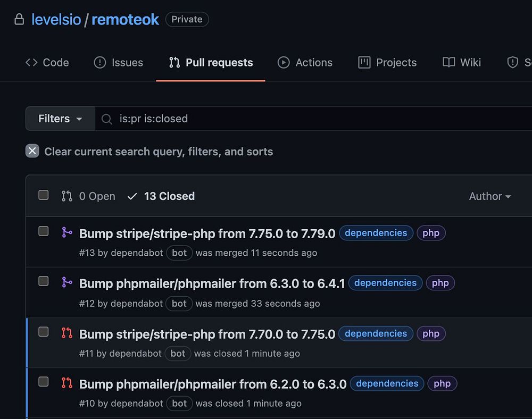
Task: Open the Filters dropdown
Action: click(60, 119)
